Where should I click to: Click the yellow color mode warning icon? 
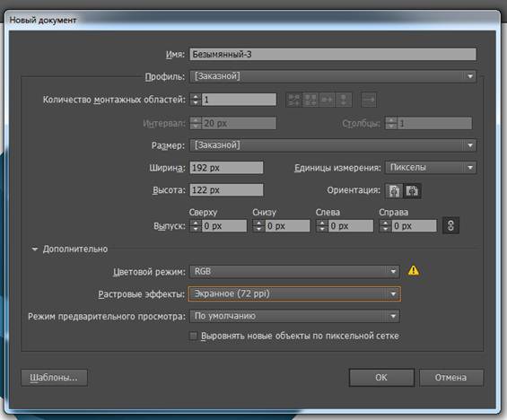coord(414,271)
